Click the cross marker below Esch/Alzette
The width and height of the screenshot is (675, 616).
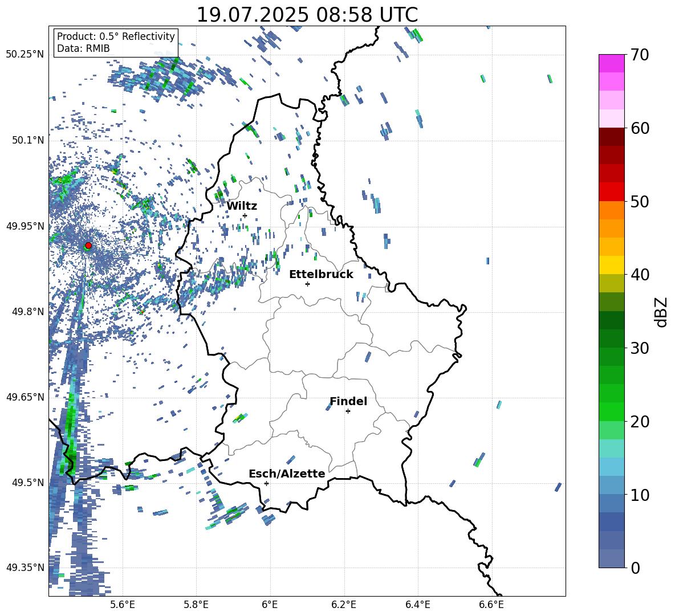point(266,483)
